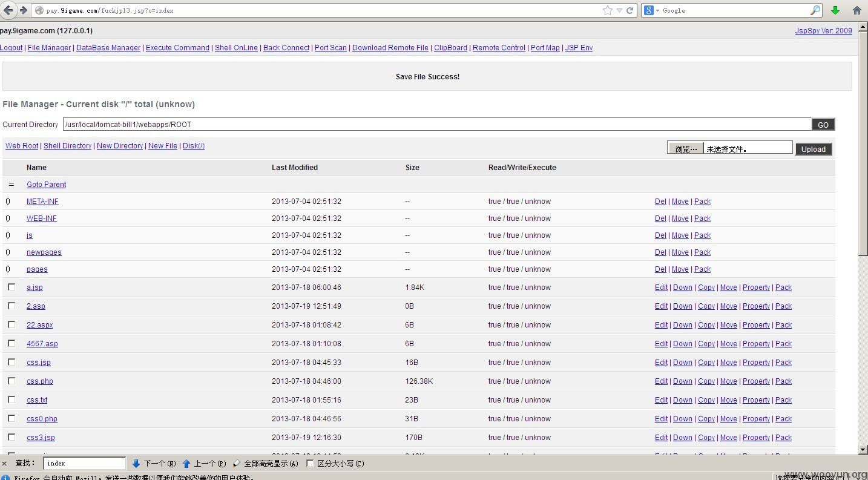This screenshot has height=480, width=868.
Task: Click the browser forward arrow button
Action: [24, 10]
